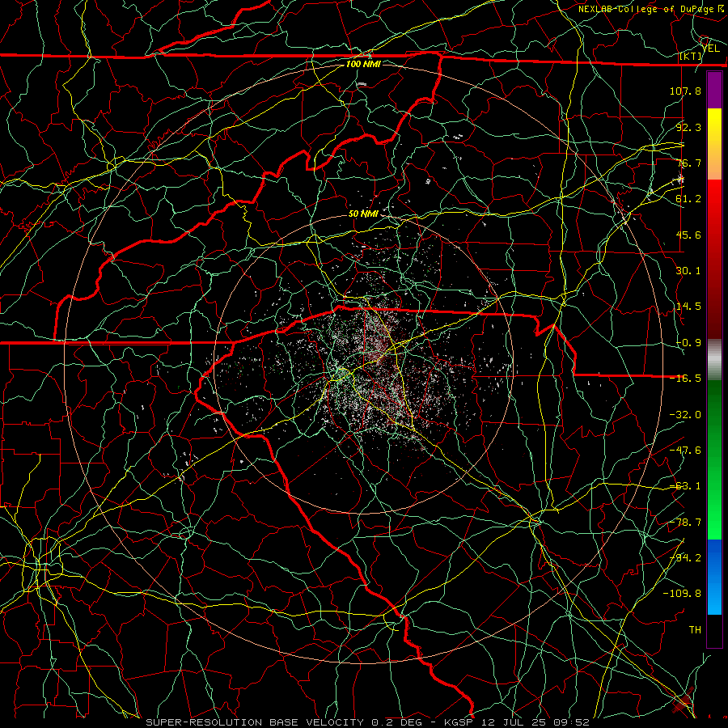Select the 14.5 legend value

(x=688, y=307)
